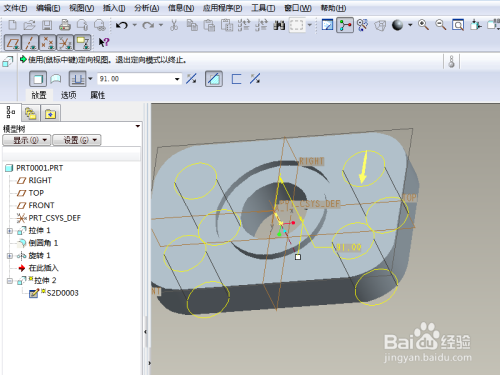The image size is (500, 375).
Task: Open Paste Special tool
Action: tap(227, 25)
